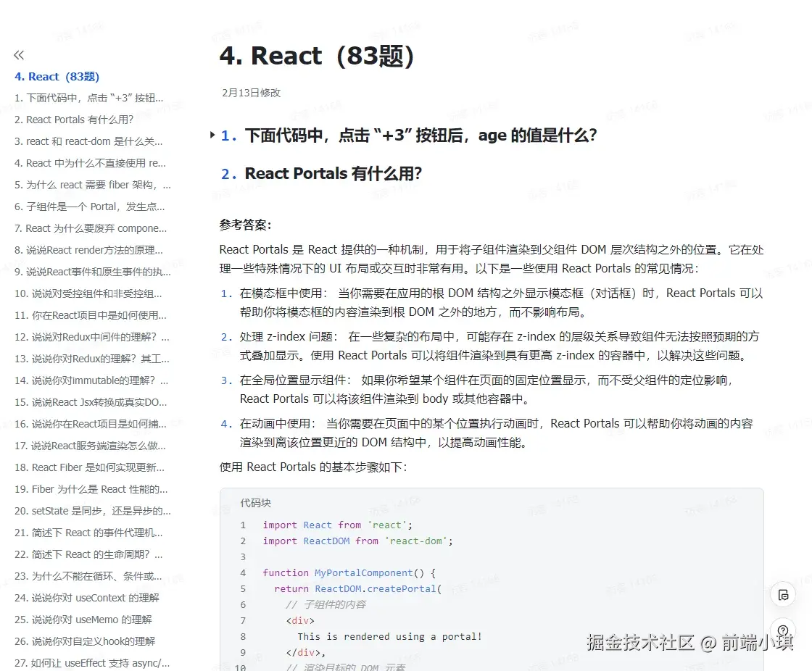Screen dimensions: 812x671
Task: Click code text This is rendered using a portal!
Action: click(x=389, y=636)
